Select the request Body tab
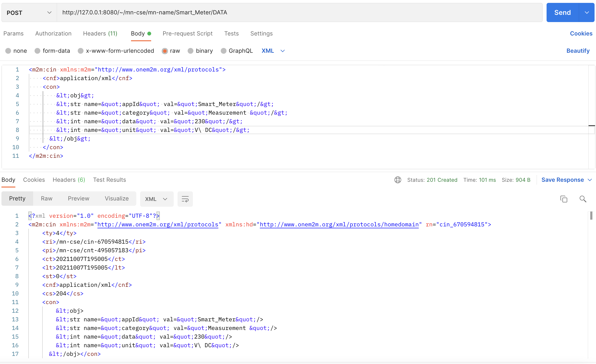The width and height of the screenshot is (596, 364). click(x=141, y=33)
